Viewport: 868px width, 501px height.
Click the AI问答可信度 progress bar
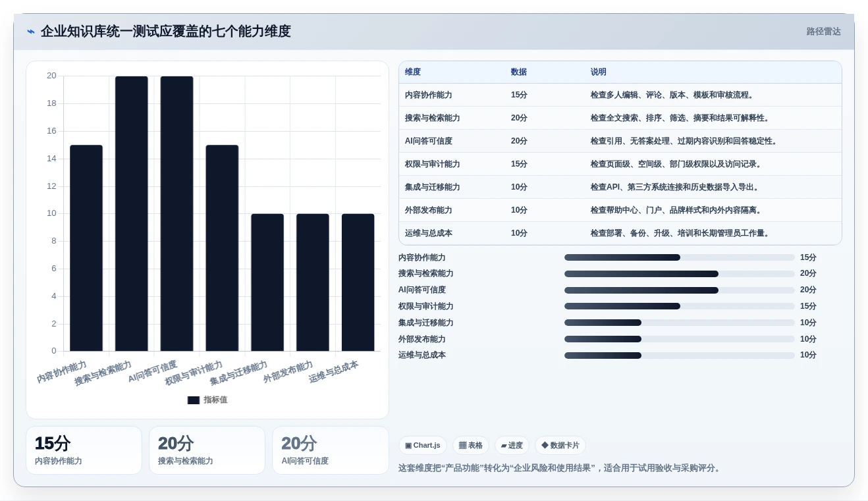click(680, 290)
